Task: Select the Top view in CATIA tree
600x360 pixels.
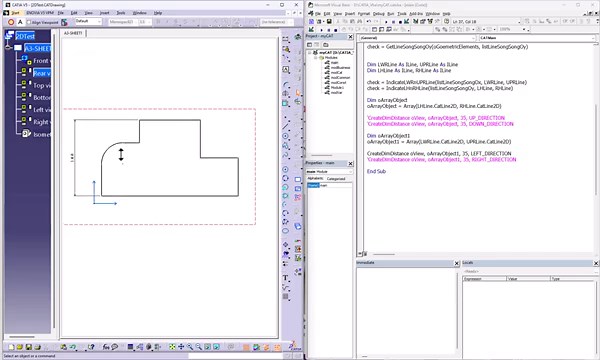Action: [41, 85]
